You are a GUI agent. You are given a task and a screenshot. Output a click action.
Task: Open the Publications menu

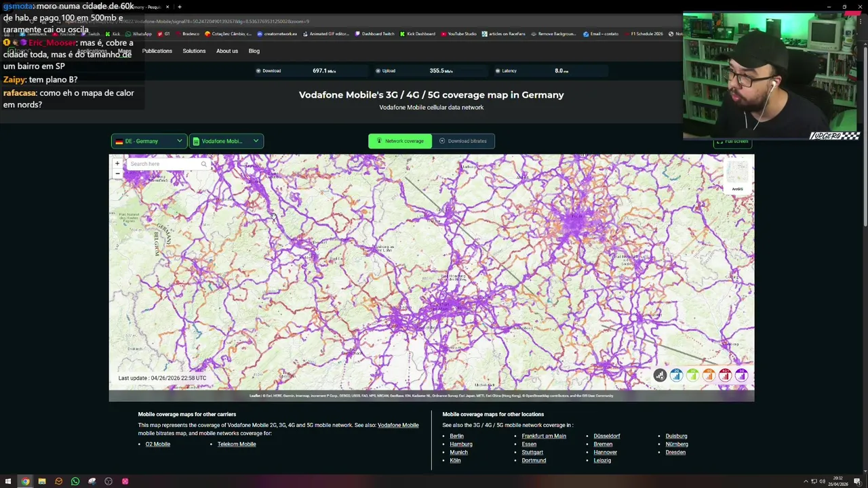click(x=157, y=51)
